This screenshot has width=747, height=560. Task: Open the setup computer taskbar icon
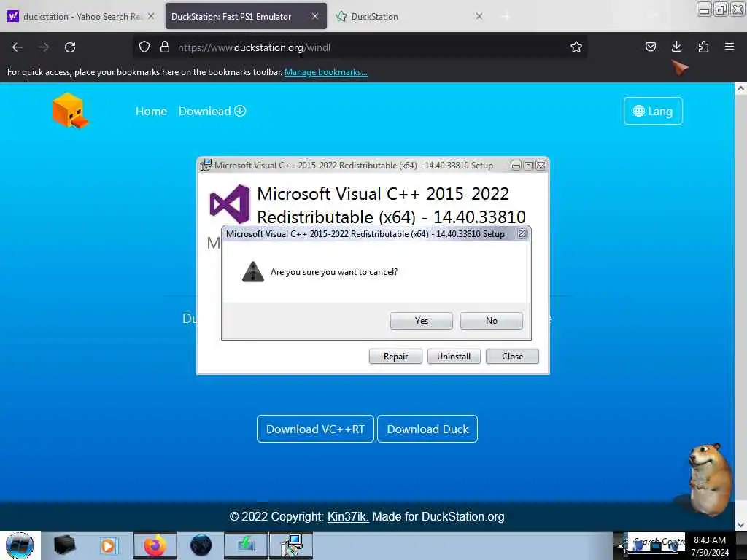[291, 545]
